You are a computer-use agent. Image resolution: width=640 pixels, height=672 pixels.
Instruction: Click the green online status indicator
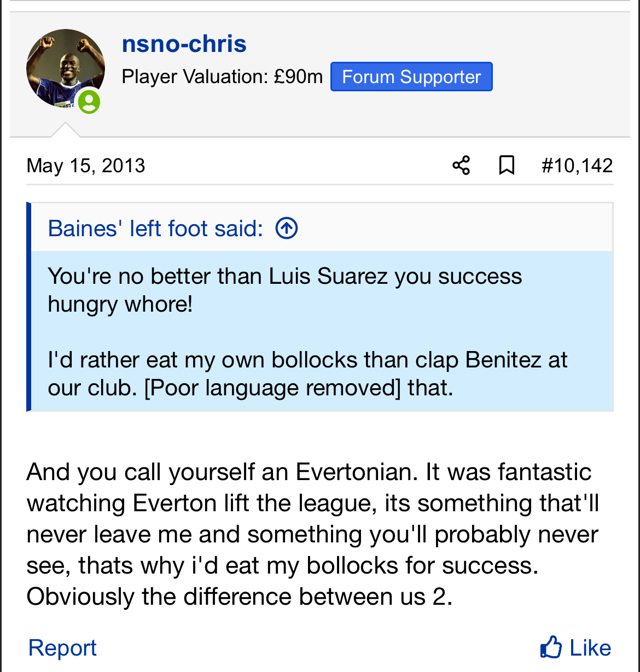(x=89, y=102)
